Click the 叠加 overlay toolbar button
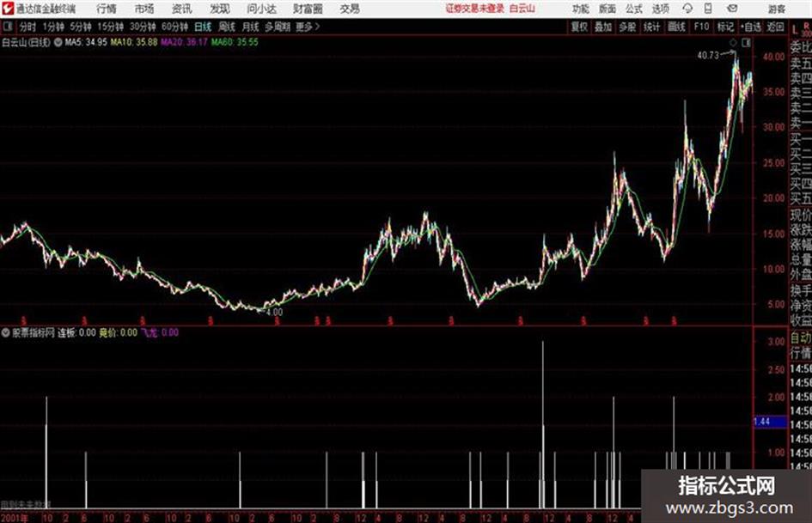 click(603, 27)
